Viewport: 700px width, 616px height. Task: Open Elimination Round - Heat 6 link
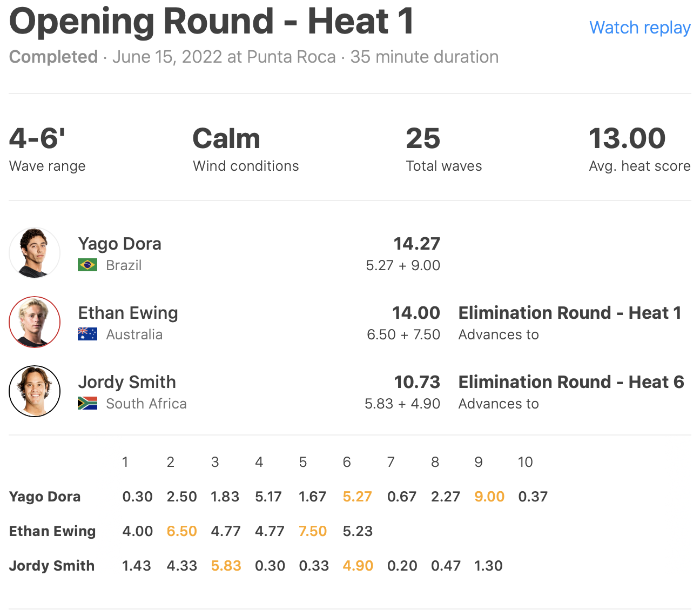coord(571,382)
